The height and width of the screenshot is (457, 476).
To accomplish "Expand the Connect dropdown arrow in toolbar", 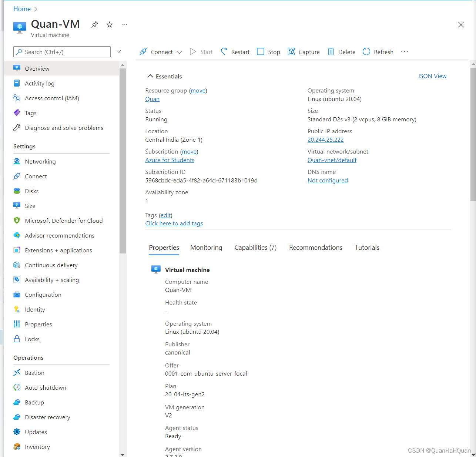I will 180,52.
